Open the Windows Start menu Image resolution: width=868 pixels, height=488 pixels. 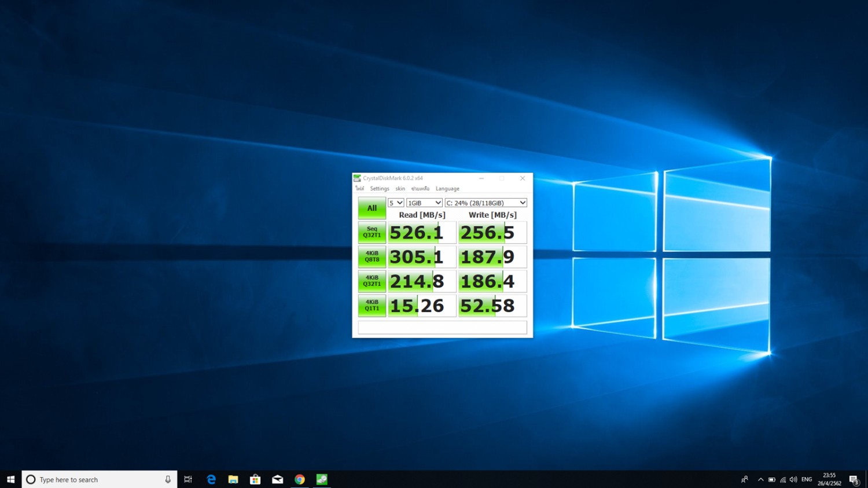(x=10, y=479)
